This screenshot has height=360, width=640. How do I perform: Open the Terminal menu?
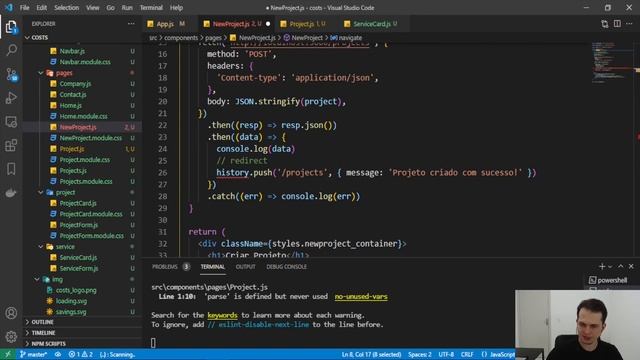pos(151,8)
